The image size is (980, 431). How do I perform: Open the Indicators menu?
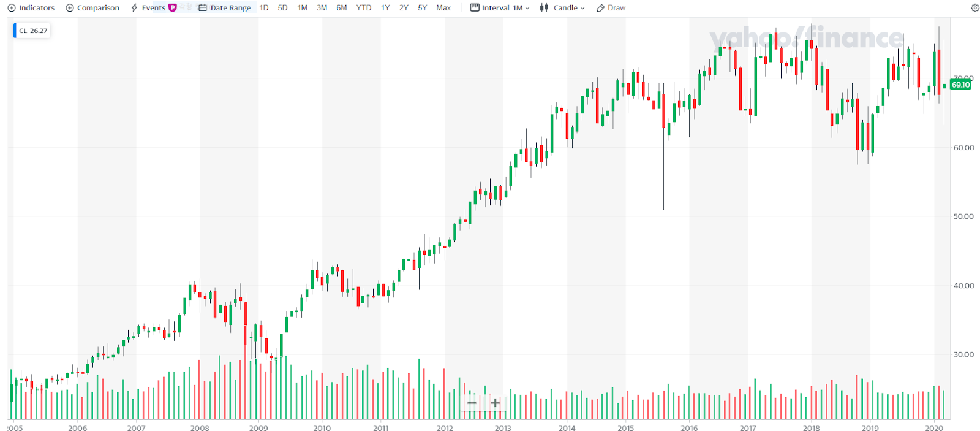[x=31, y=8]
